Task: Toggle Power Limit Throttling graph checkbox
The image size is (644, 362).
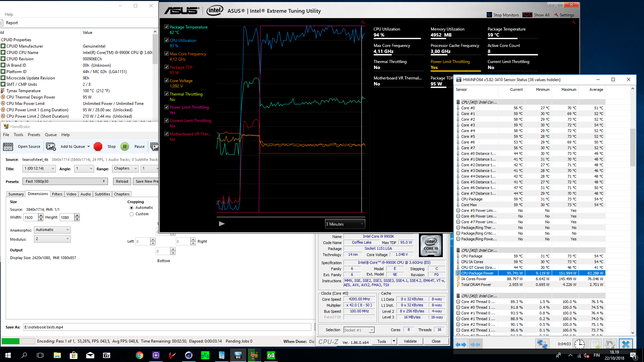Action: click(x=166, y=107)
